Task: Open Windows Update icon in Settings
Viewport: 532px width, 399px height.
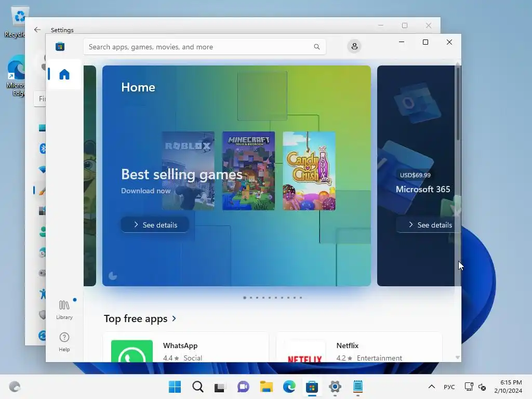Action: (42, 336)
